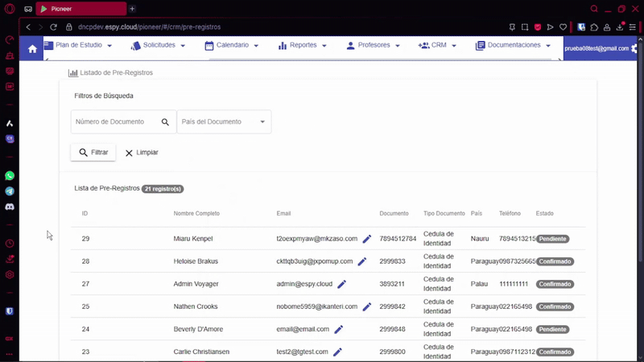This screenshot has height=362, width=644.
Task: Click the Número de Documento input field
Action: click(x=114, y=122)
